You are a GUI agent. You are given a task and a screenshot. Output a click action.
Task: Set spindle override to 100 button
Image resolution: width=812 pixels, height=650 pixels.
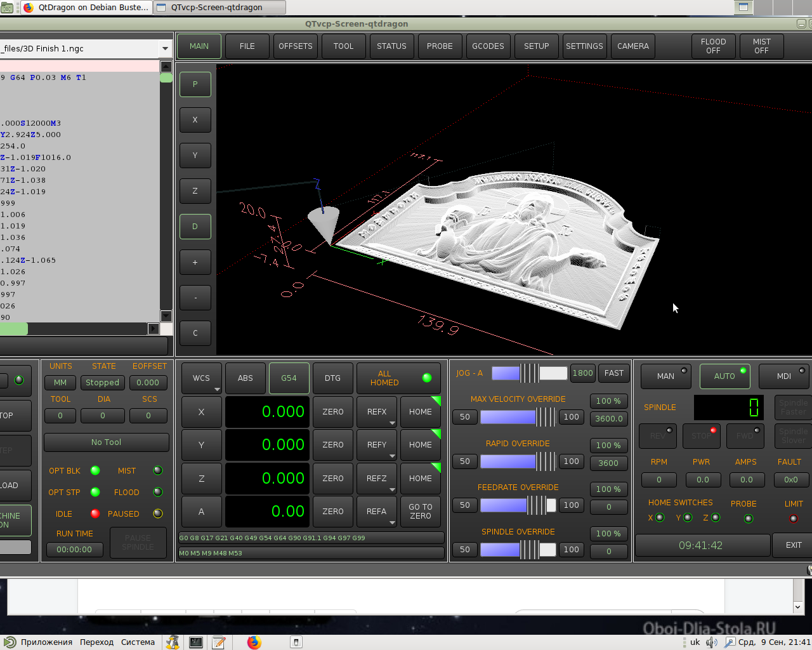point(571,550)
